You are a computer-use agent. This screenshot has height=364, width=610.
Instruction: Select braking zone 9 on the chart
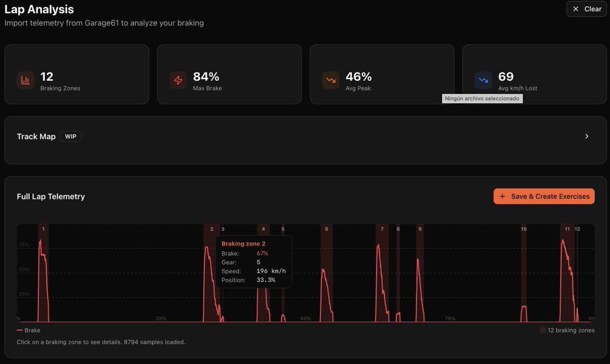tap(420, 273)
